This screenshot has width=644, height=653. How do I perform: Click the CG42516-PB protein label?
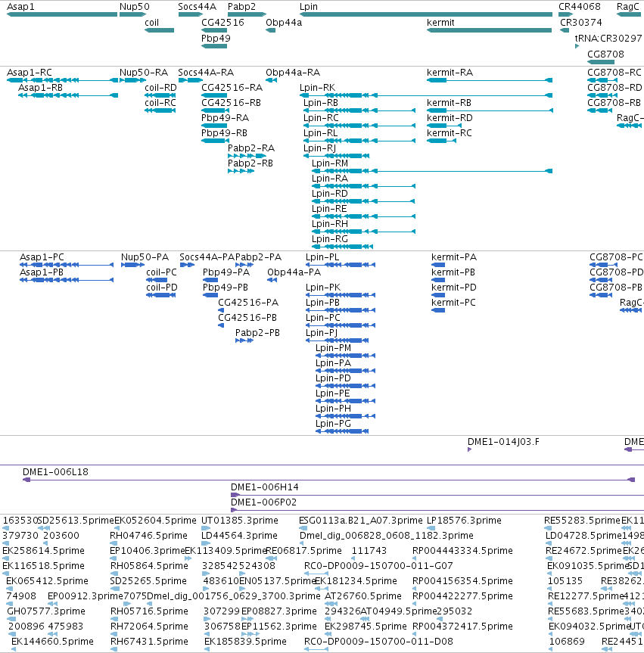247,318
